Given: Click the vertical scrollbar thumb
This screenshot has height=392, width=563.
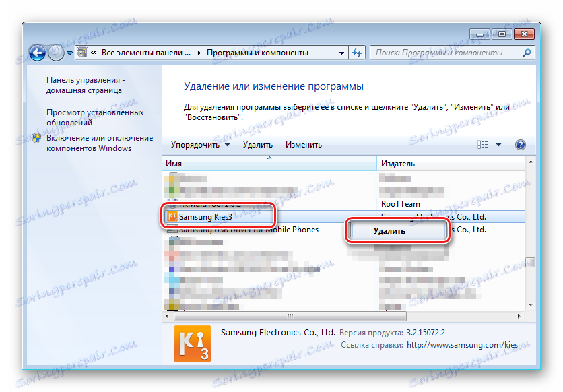Looking at the screenshot, I should click(530, 262).
